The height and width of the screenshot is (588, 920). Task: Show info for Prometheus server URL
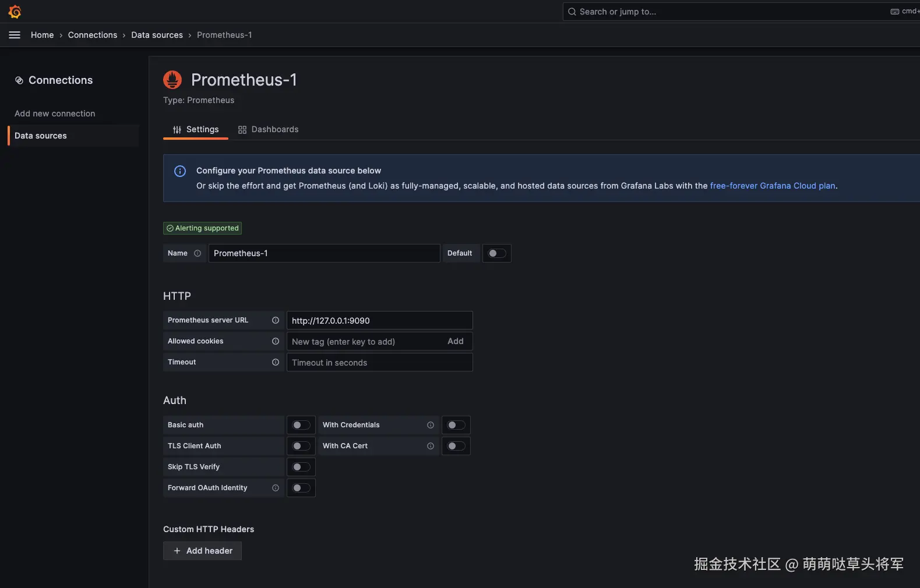click(x=276, y=320)
